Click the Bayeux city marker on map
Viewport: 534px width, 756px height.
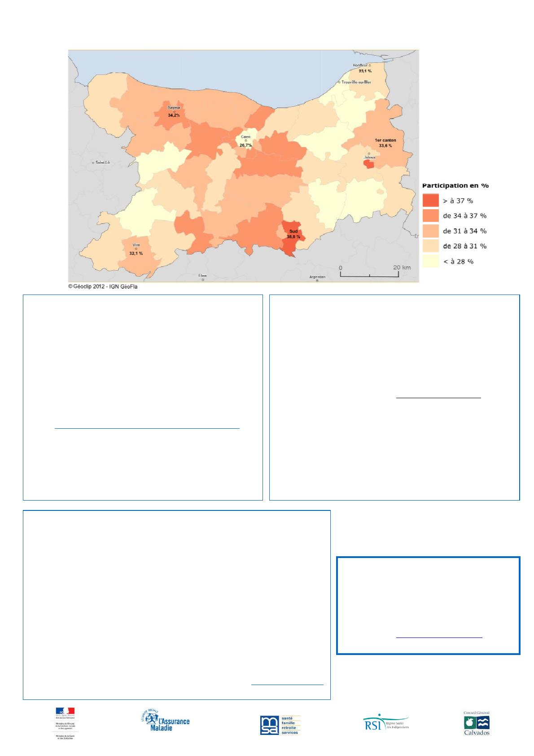pos(174,112)
